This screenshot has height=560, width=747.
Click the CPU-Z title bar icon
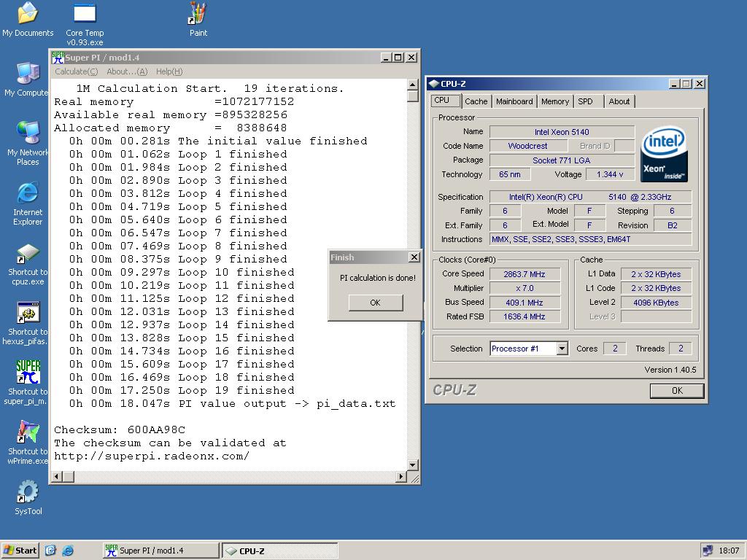[x=433, y=84]
